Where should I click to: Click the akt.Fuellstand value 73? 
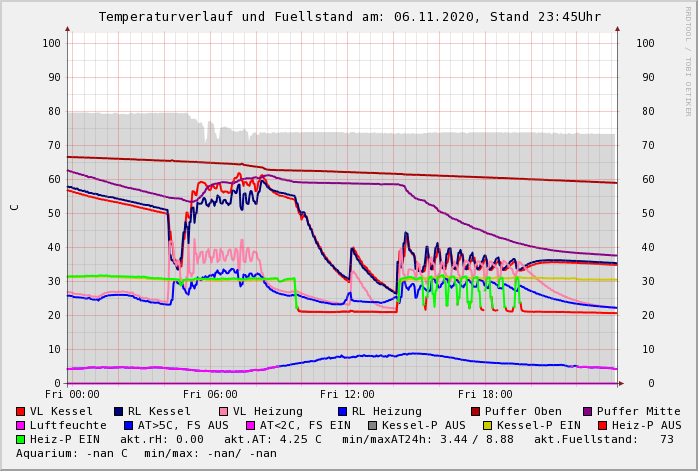pos(666,439)
